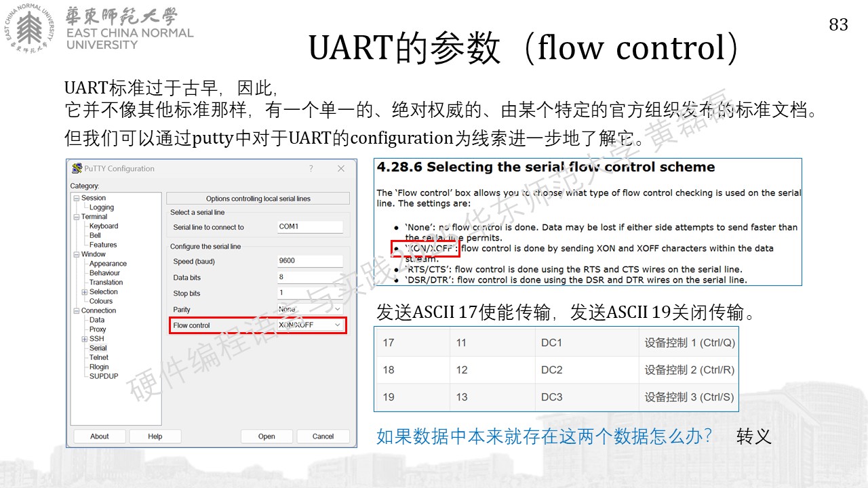868x488 pixels.
Task: Focus the serial line field showing COM1
Action: [310, 227]
